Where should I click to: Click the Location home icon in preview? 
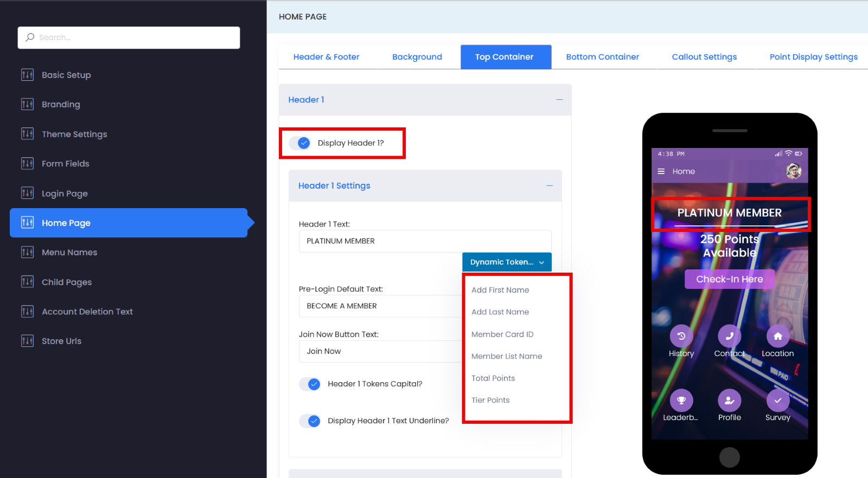(x=778, y=336)
